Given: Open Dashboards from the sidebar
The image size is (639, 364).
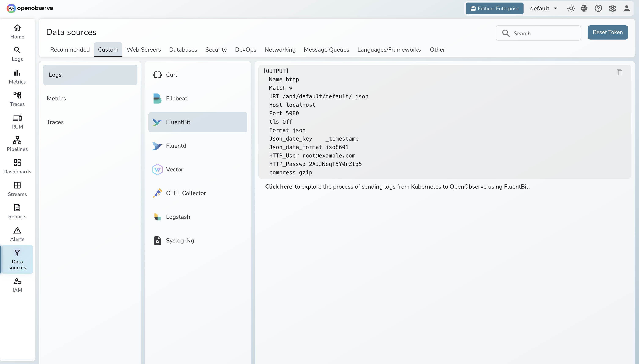Looking at the screenshot, I should [x=17, y=166].
